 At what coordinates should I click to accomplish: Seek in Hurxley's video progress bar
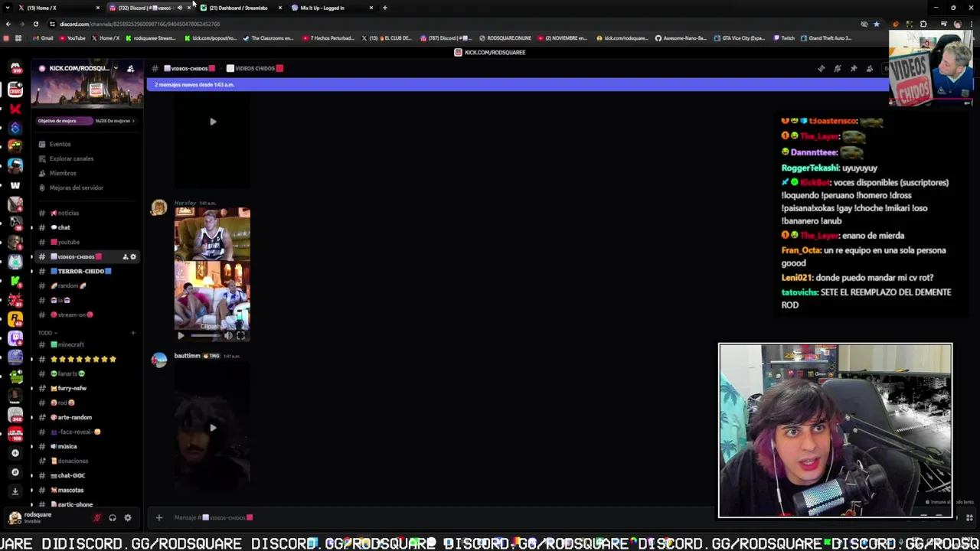(x=204, y=335)
